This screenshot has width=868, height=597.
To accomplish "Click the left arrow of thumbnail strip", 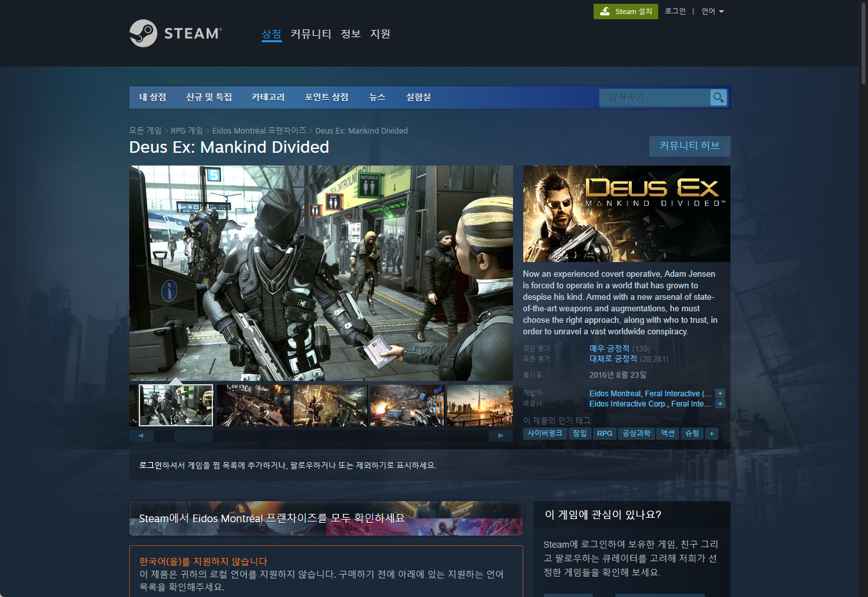I will (141, 435).
